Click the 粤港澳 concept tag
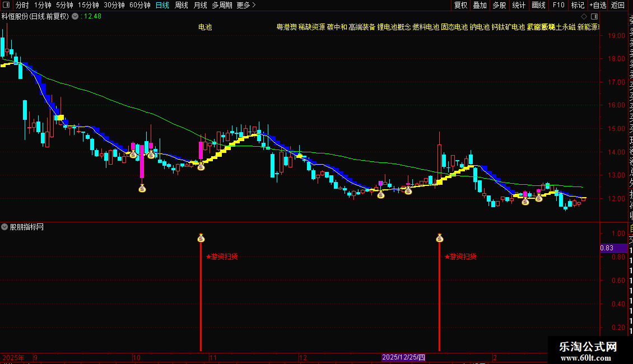The image size is (633, 364). pos(287,27)
